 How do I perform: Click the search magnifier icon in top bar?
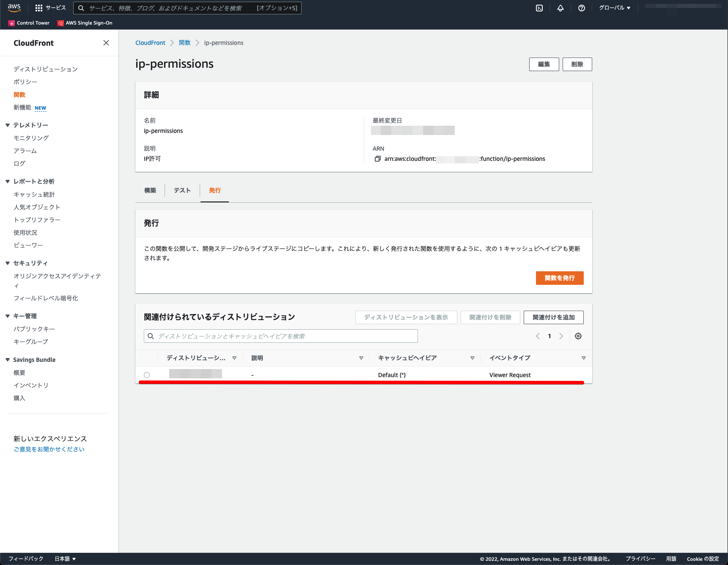(x=81, y=8)
